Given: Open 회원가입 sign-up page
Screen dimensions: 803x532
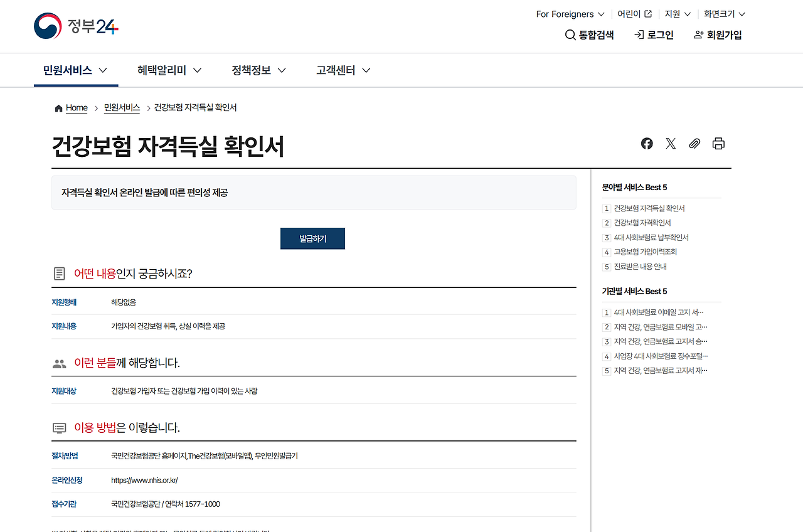Looking at the screenshot, I should 718,35.
